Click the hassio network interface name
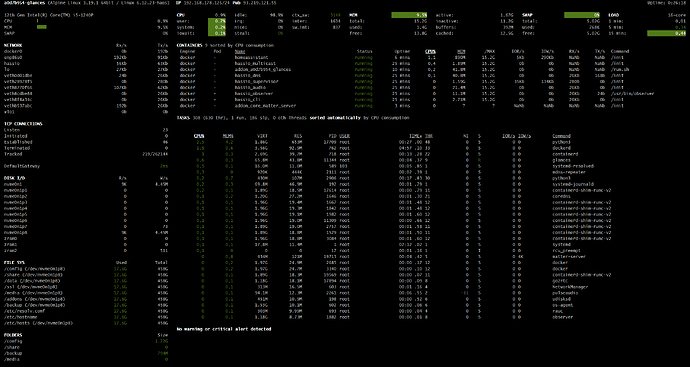690x367 pixels. coord(11,63)
